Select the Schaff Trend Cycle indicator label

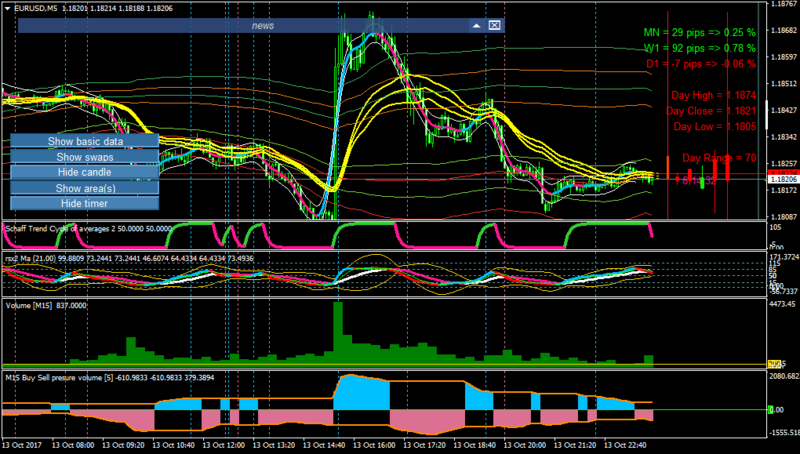point(88,229)
